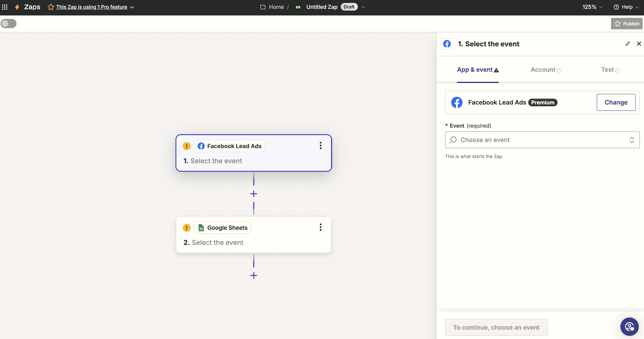The width and height of the screenshot is (644, 339).
Task: Expand event dropdown up-down arrows
Action: [632, 140]
